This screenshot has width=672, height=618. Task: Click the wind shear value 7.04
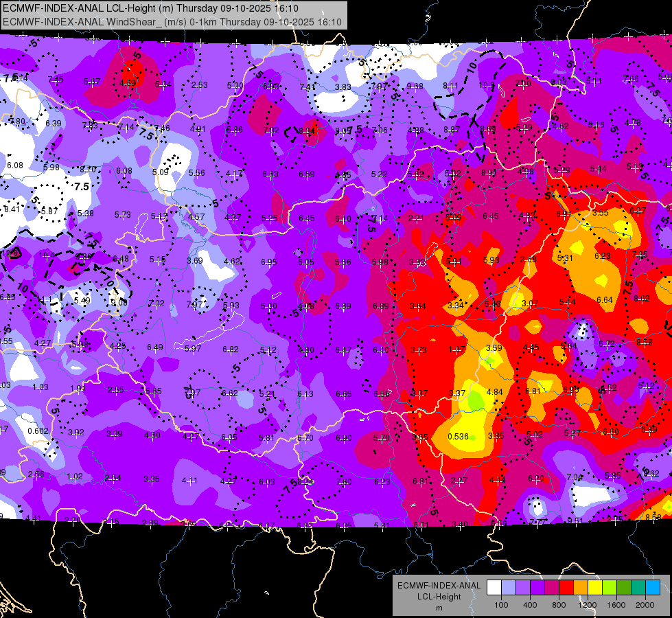pos(575,477)
